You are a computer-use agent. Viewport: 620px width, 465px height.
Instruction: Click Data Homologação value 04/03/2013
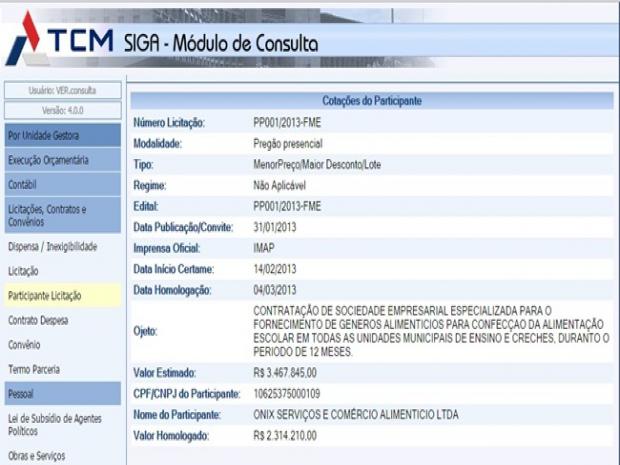click(275, 290)
